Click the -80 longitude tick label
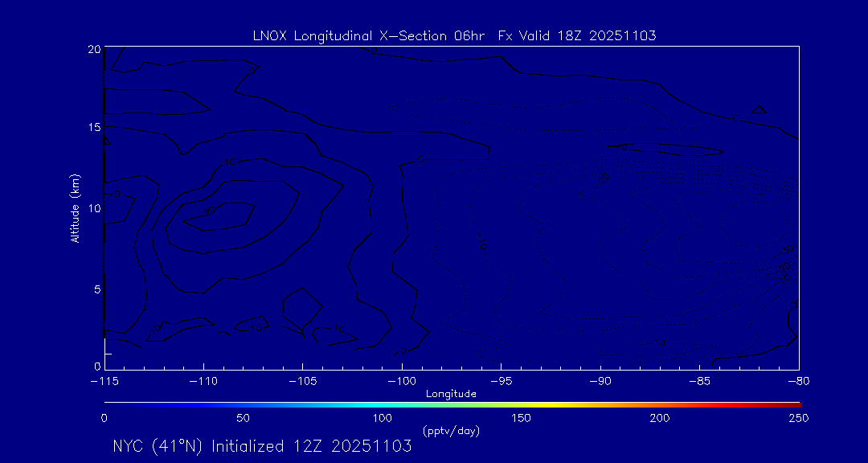Viewport: 868px width, 463px height. [x=798, y=380]
